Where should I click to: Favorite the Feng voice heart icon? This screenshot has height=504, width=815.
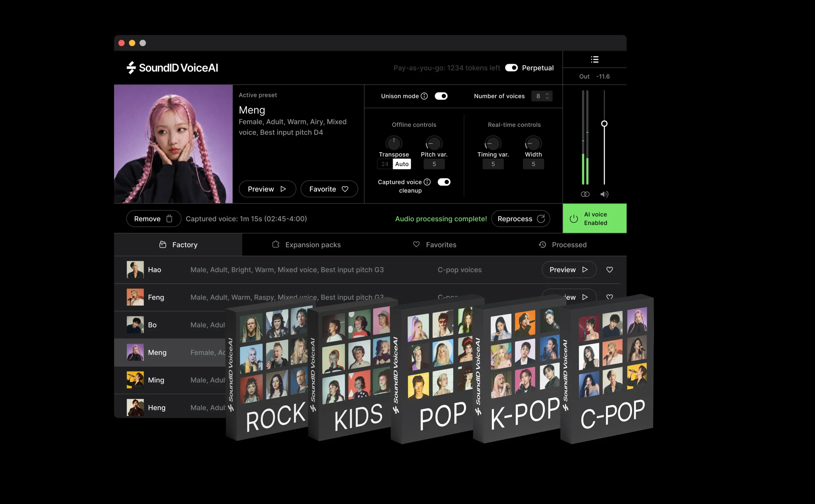[610, 297]
